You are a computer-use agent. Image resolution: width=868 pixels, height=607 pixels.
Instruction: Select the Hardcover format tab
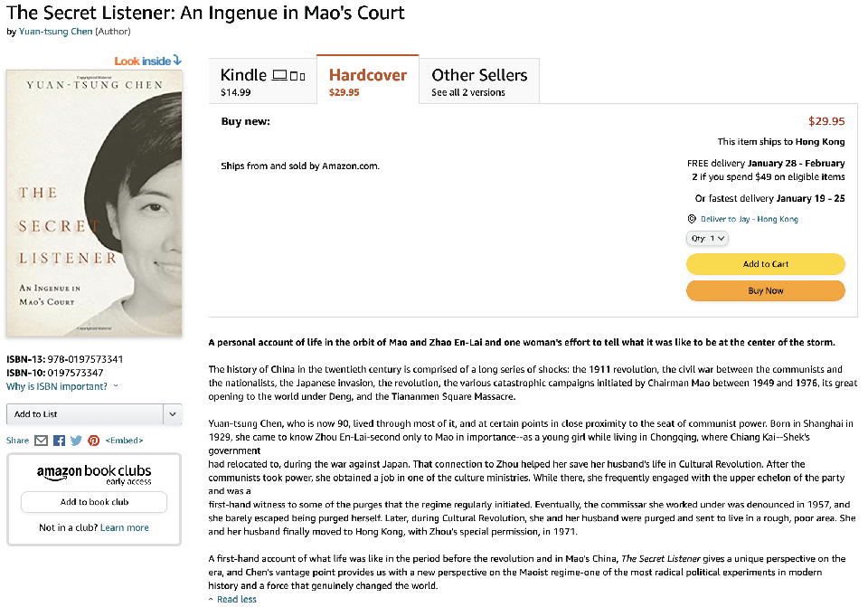[x=368, y=81]
